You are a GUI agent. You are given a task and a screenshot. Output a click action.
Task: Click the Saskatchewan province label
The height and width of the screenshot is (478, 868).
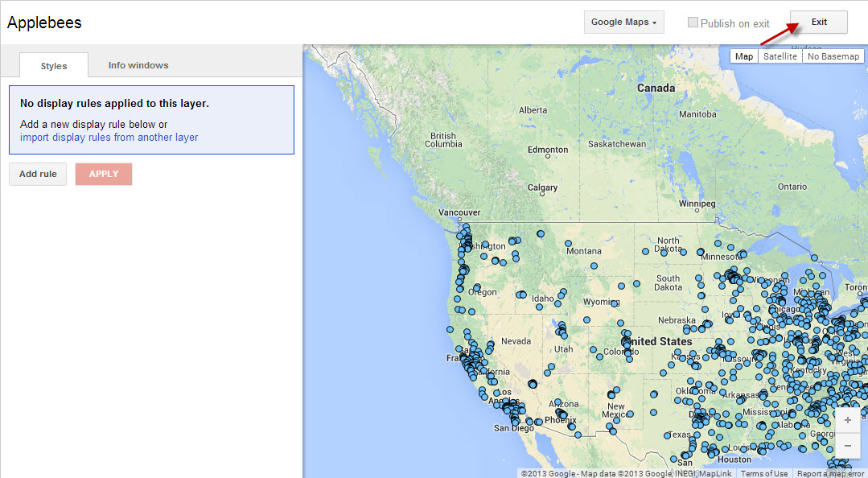point(617,144)
